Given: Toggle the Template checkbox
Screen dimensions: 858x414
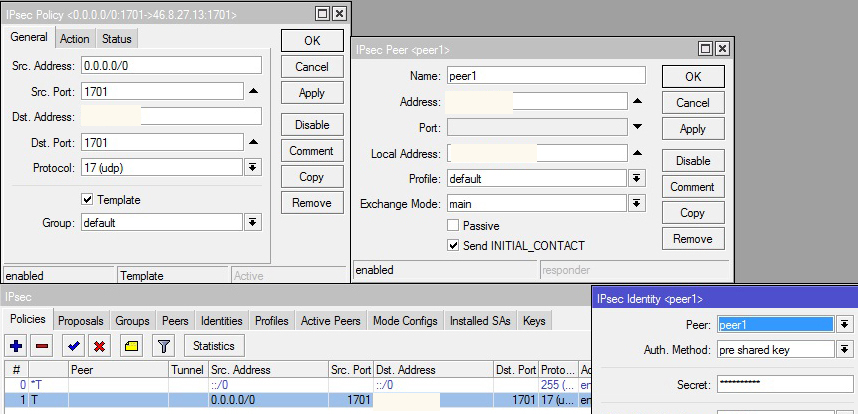Looking at the screenshot, I should [88, 200].
